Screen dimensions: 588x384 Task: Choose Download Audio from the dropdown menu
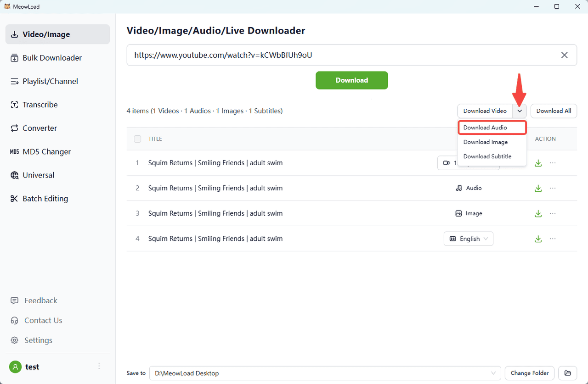point(492,128)
